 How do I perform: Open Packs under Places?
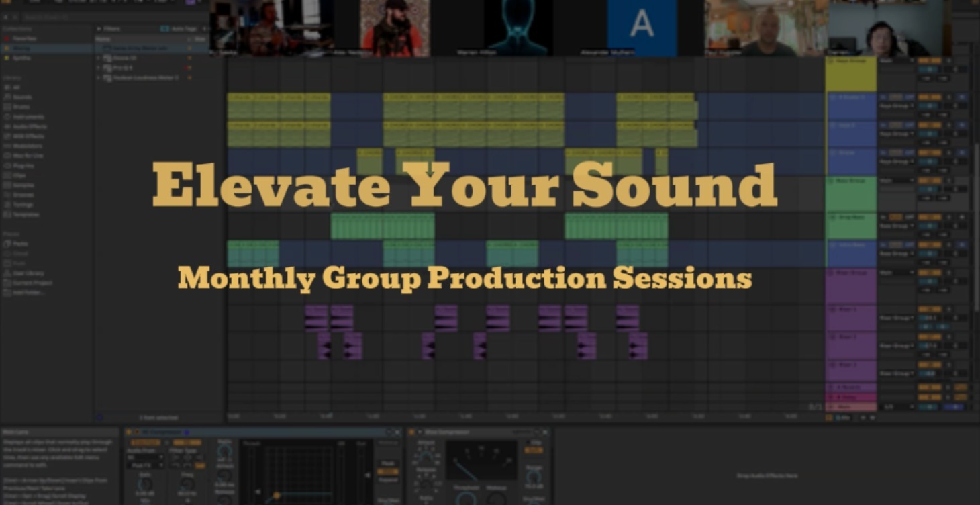[20, 244]
